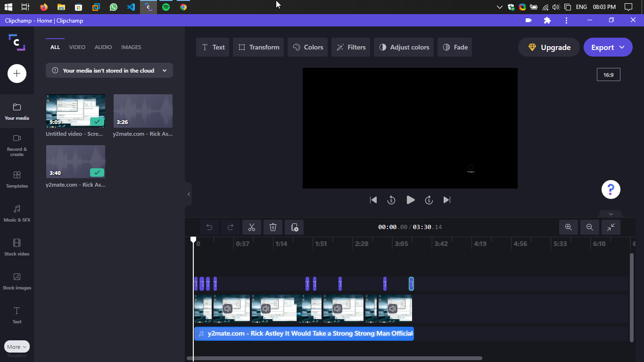644x362 pixels.
Task: Expand the media isn't stored in cloud notice
Action: click(109, 70)
